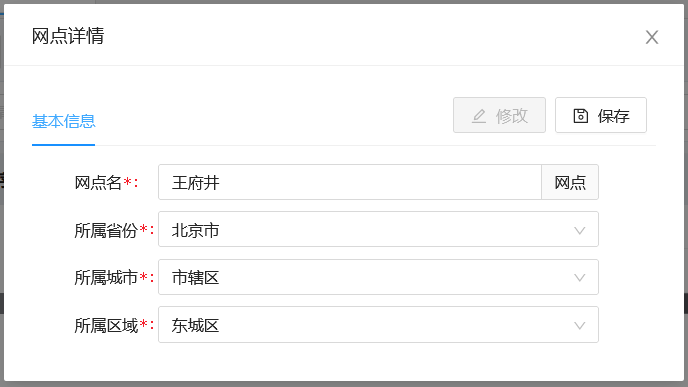688x387 pixels.
Task: Click the 修改 button text
Action: (512, 116)
